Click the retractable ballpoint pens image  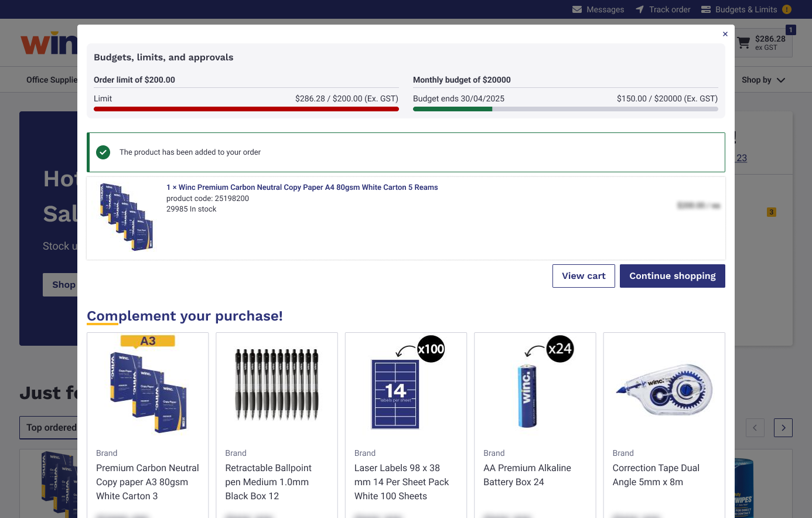pyautogui.click(x=277, y=384)
